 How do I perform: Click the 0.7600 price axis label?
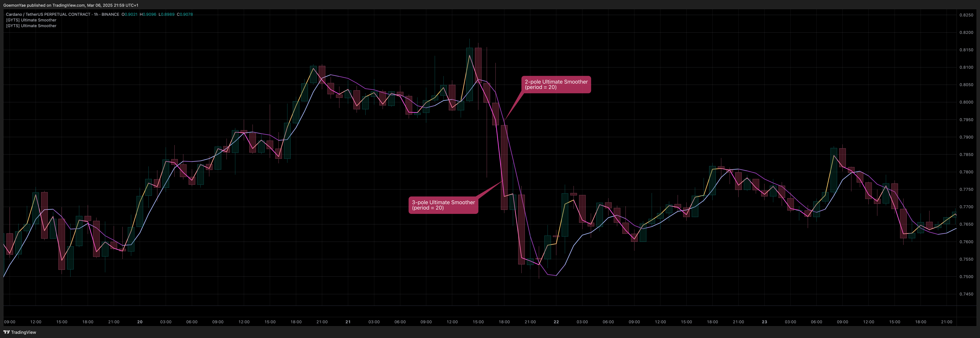pyautogui.click(x=966, y=242)
